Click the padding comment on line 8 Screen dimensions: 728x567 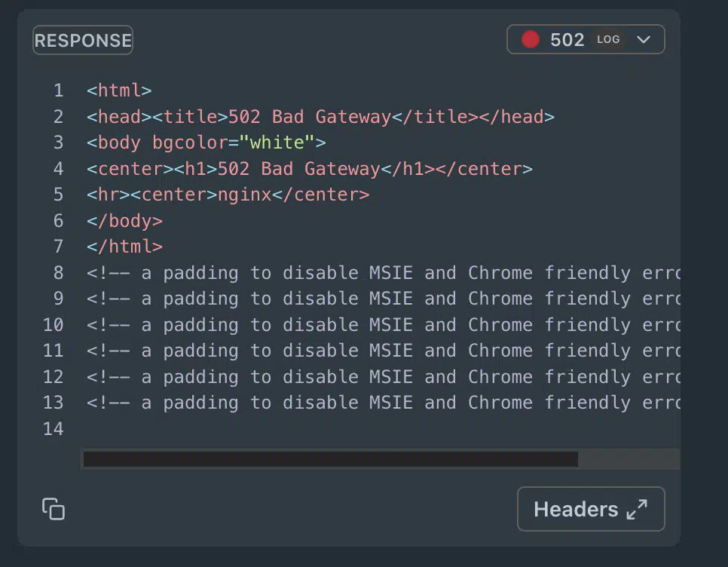(383, 273)
